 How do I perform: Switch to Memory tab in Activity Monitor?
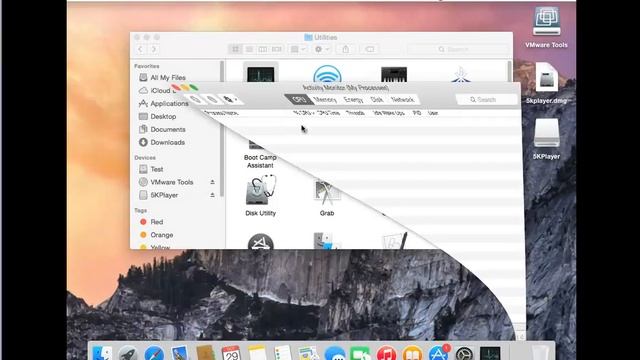(x=325, y=100)
